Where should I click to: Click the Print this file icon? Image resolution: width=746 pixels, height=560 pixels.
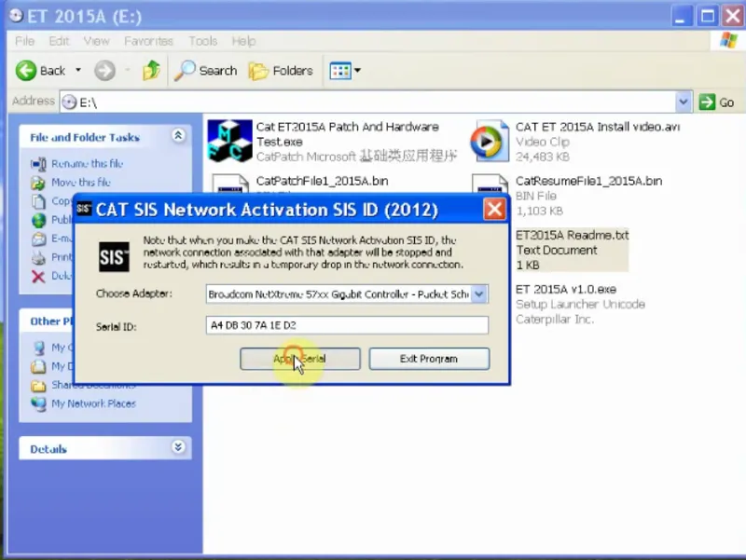38,258
